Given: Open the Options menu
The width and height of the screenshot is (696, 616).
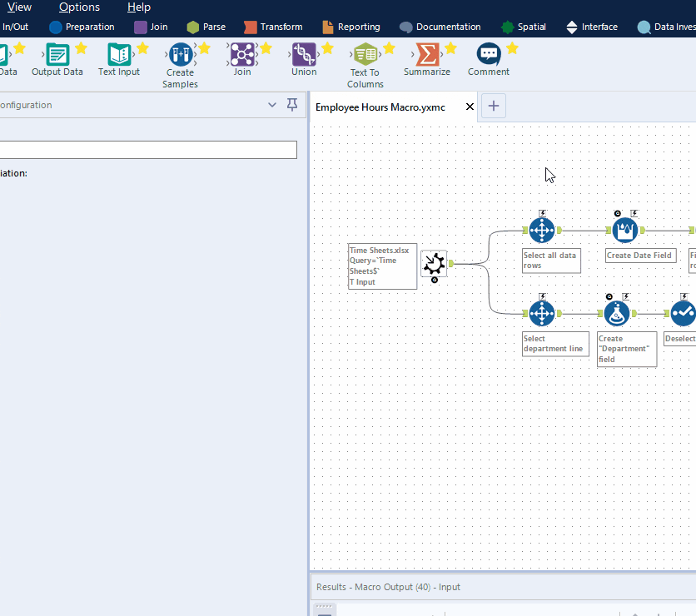Looking at the screenshot, I should coord(79,7).
